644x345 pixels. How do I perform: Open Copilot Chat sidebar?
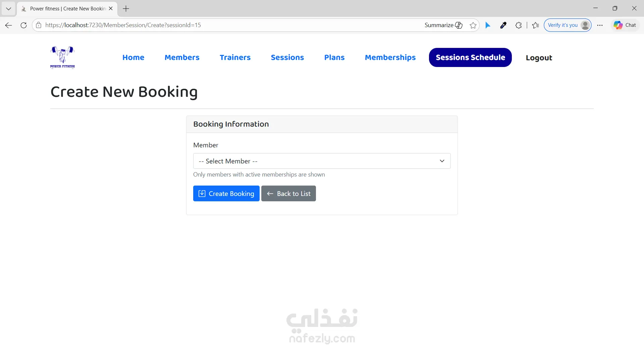coord(625,25)
